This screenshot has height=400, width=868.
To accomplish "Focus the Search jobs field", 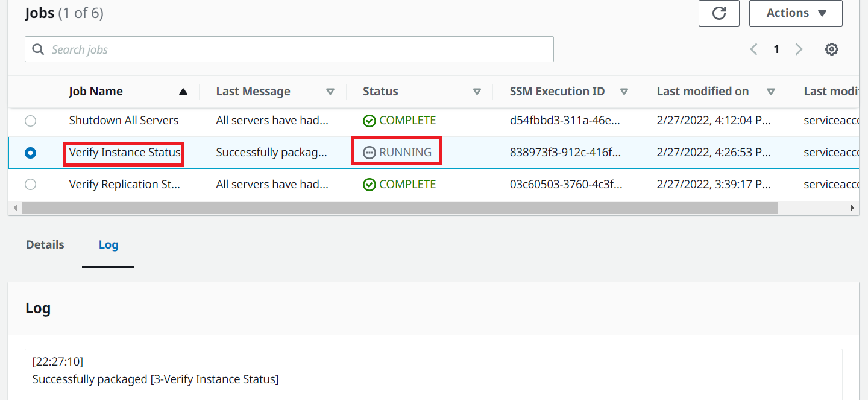I will (289, 49).
